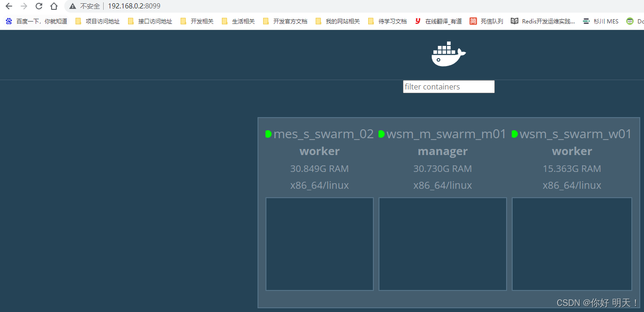
Task: Click the green status dot of wsm_s_swarm_w01
Action: [515, 134]
